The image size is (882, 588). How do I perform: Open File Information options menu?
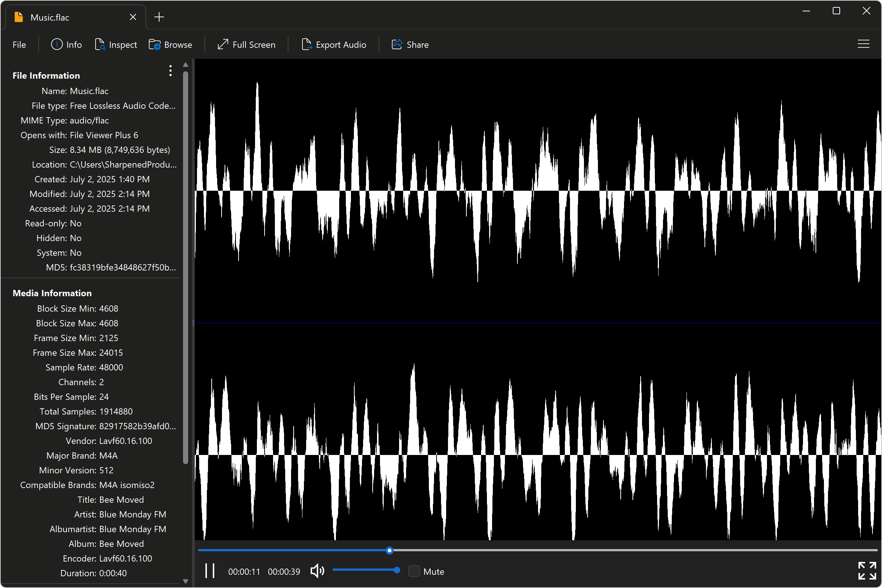pos(170,71)
